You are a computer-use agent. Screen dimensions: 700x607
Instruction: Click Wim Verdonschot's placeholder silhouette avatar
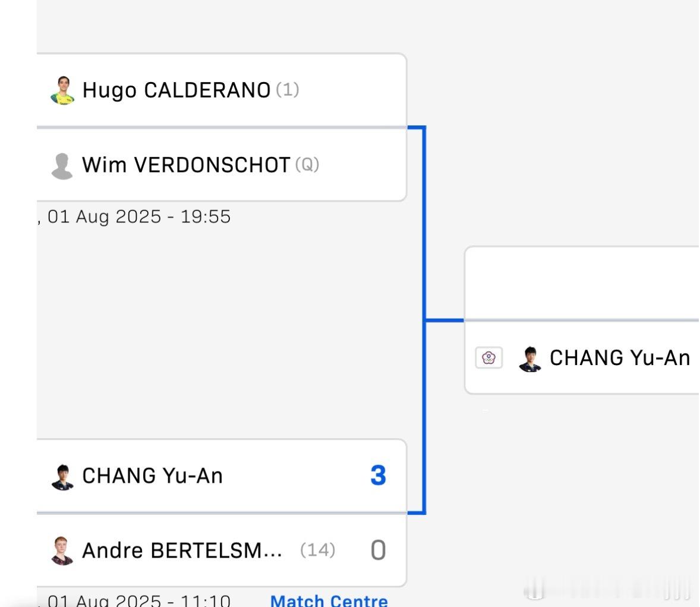62,166
